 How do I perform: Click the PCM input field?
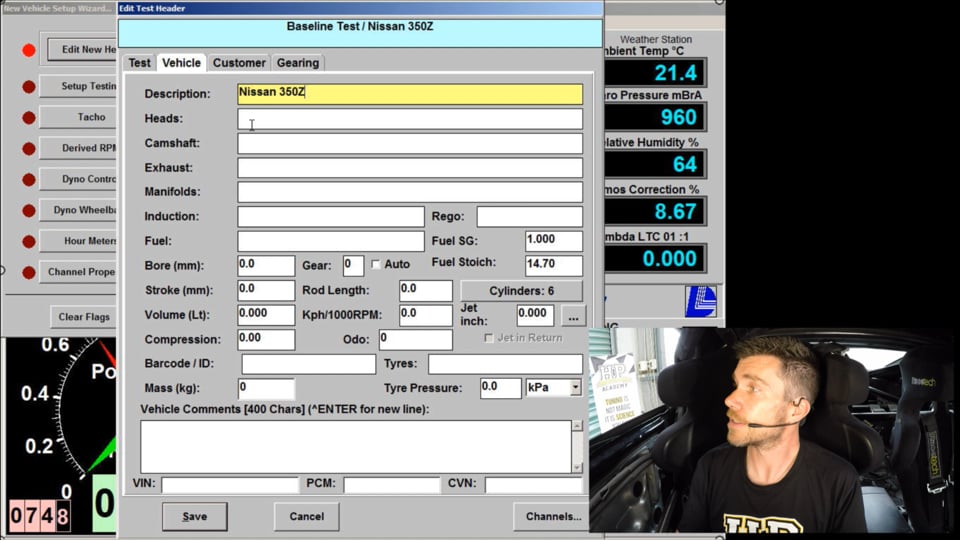(391, 485)
